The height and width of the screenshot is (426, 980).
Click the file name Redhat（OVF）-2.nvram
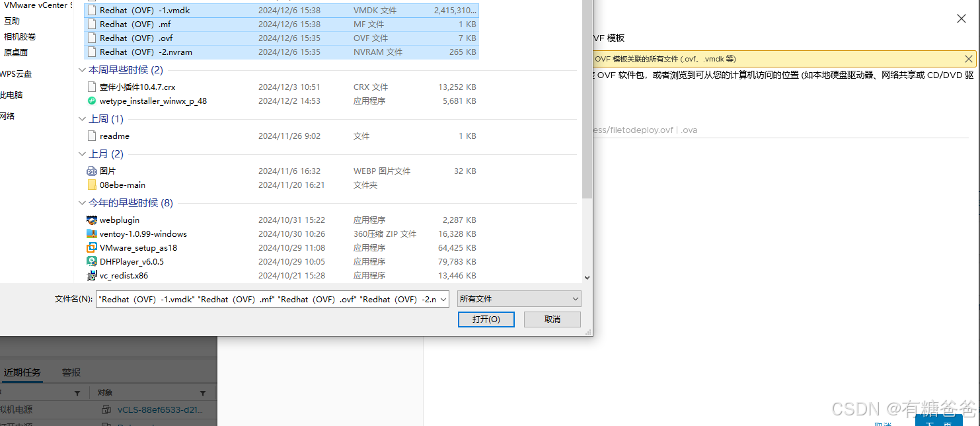[146, 52]
